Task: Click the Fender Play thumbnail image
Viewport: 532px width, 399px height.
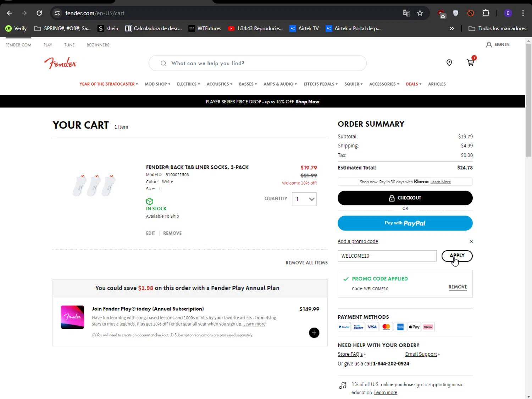Action: [72, 317]
